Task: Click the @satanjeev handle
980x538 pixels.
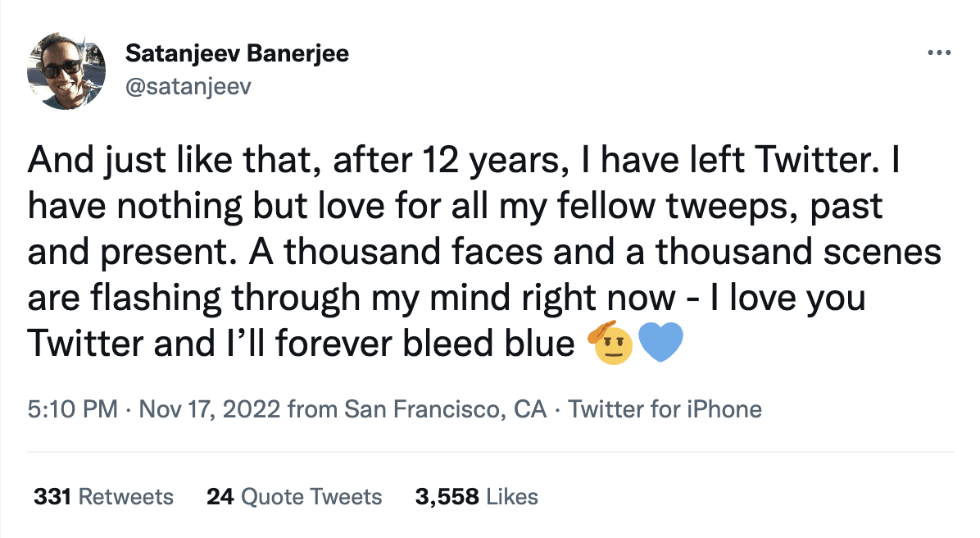Action: pyautogui.click(x=188, y=86)
